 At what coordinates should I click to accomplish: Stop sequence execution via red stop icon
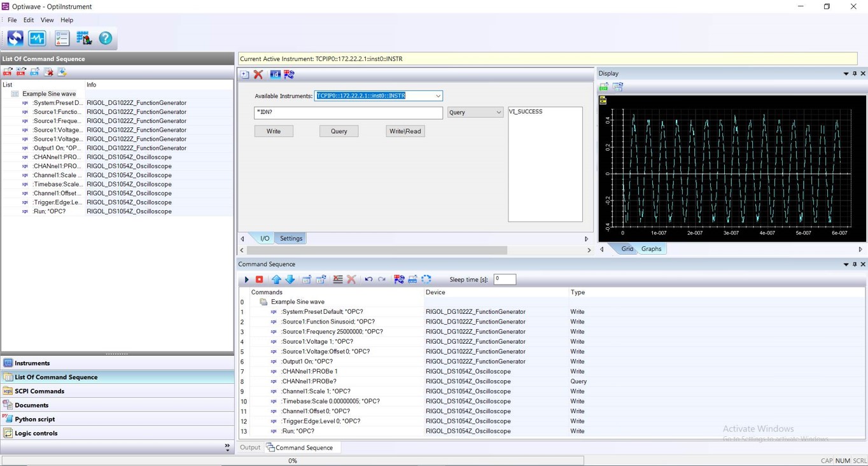259,279
